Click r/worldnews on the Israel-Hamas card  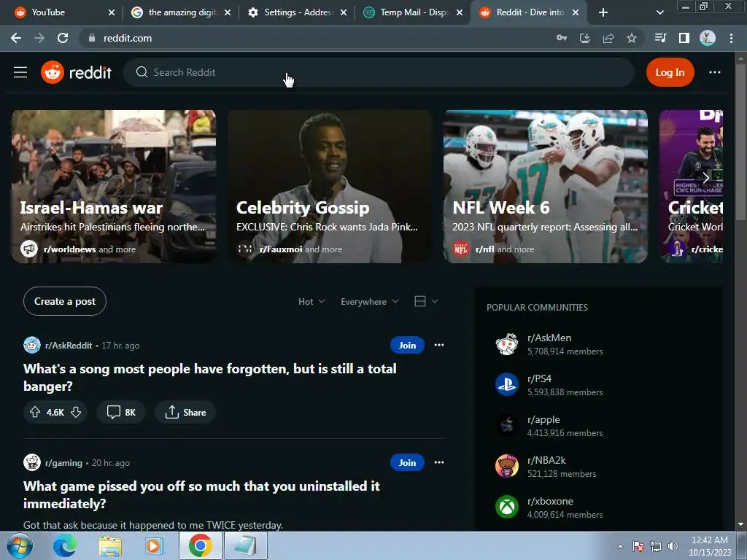click(x=69, y=249)
